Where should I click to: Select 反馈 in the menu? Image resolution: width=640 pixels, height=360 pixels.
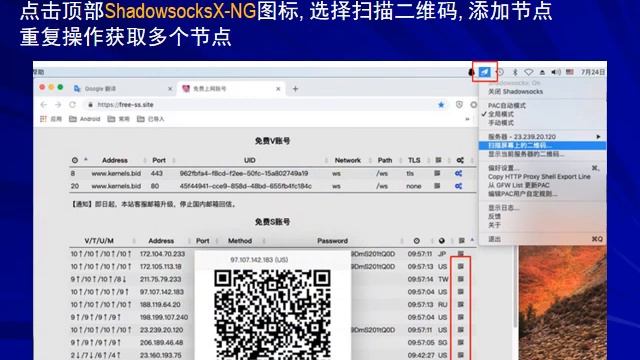(494, 216)
